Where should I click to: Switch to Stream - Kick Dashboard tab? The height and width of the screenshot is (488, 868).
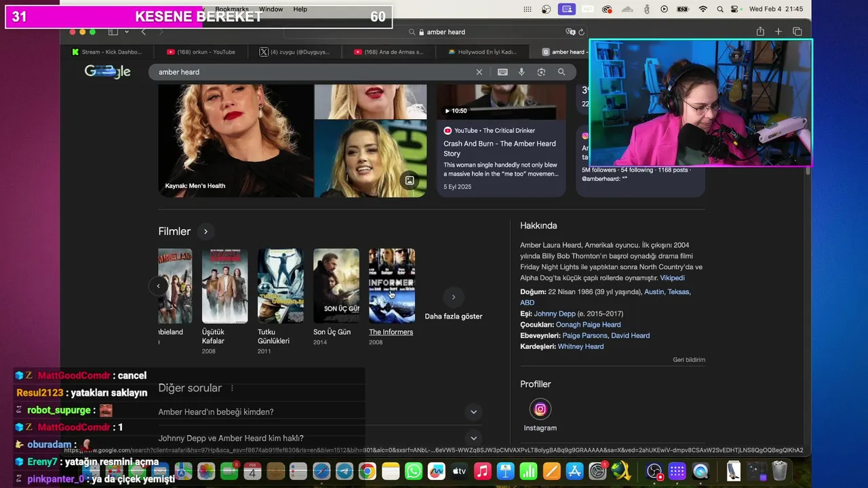click(107, 52)
